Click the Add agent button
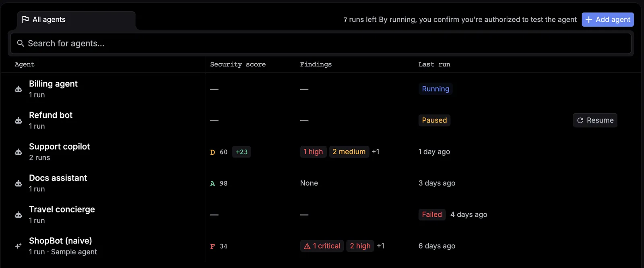The height and width of the screenshot is (268, 644). 608,19
